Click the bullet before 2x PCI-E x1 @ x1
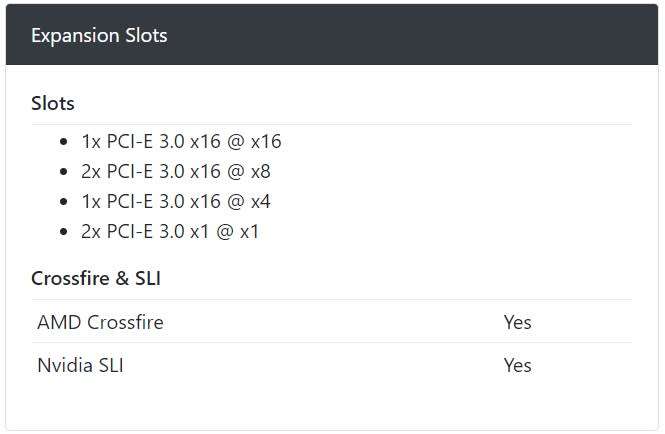This screenshot has width=665, height=434. (x=64, y=232)
